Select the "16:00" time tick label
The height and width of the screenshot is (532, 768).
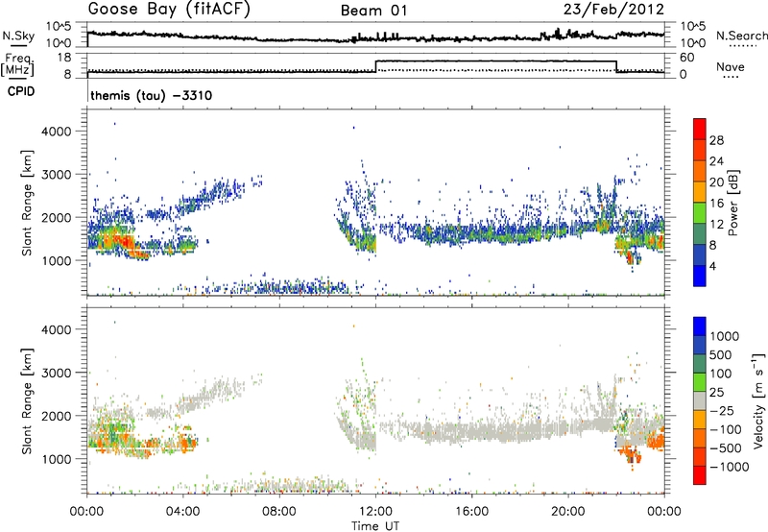(471, 512)
